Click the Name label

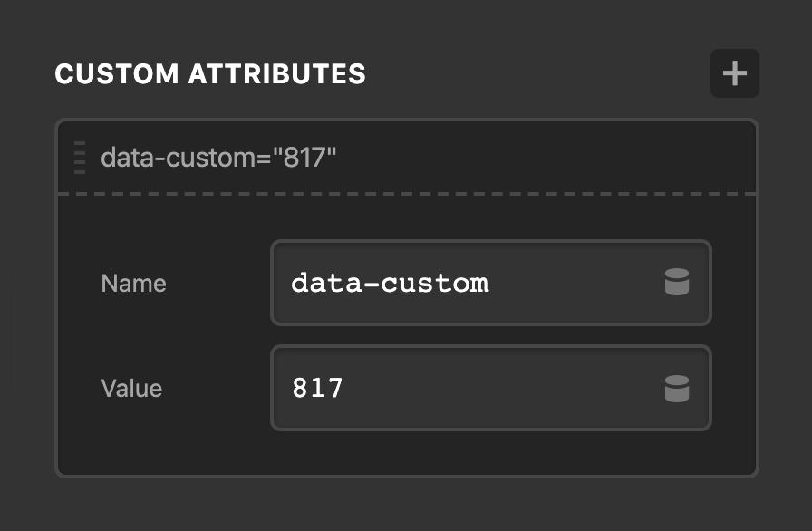tap(133, 283)
